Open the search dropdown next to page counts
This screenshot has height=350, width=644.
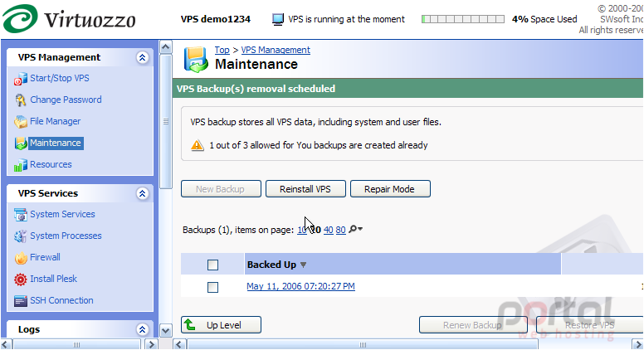tap(356, 230)
